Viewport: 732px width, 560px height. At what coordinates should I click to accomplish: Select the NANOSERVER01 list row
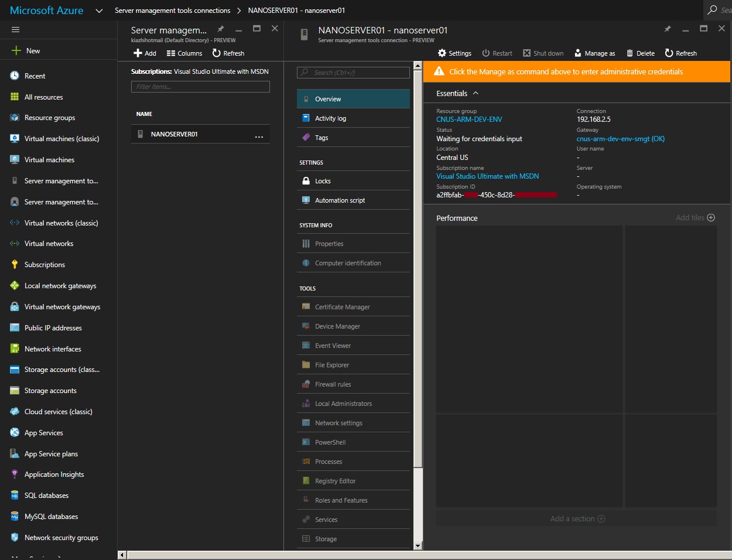pyautogui.click(x=200, y=134)
